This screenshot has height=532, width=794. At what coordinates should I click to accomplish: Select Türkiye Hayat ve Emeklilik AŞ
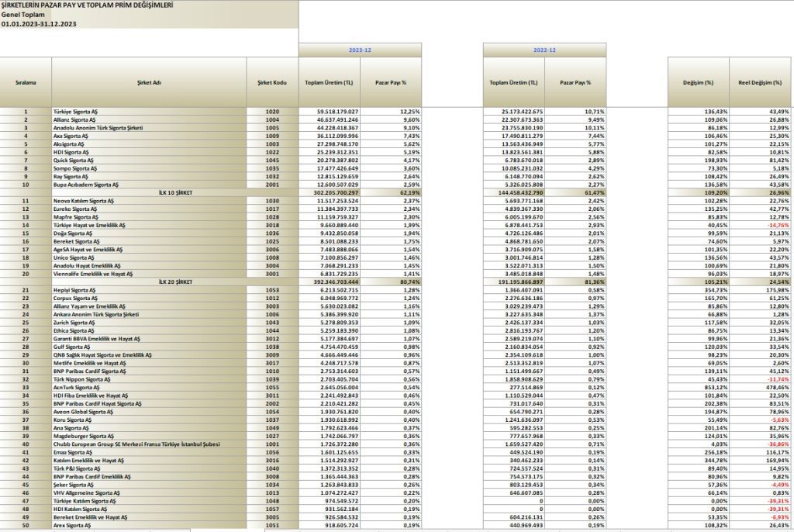point(89,225)
